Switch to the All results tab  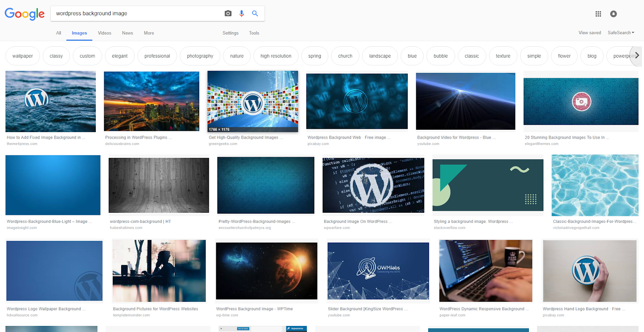pos(59,33)
